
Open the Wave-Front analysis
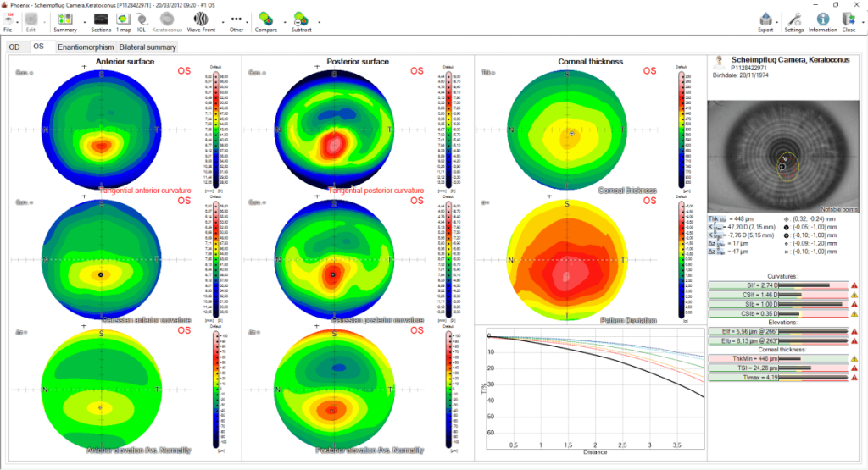[201, 19]
